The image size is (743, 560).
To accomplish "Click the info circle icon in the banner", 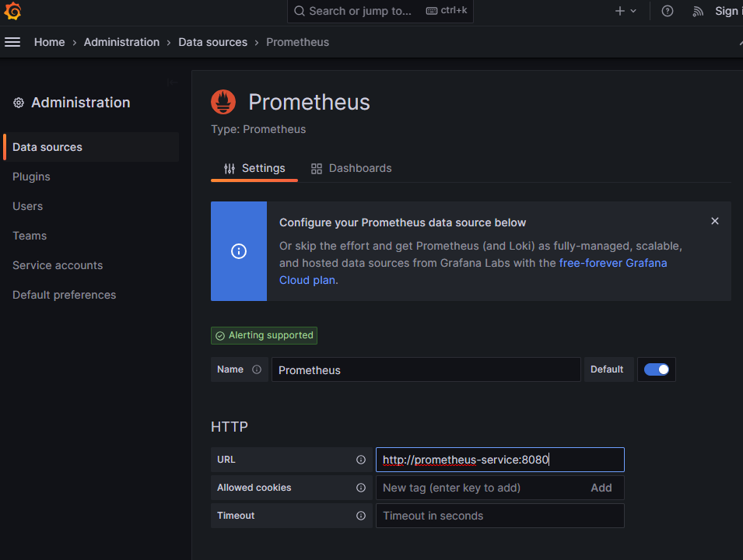I will [239, 251].
